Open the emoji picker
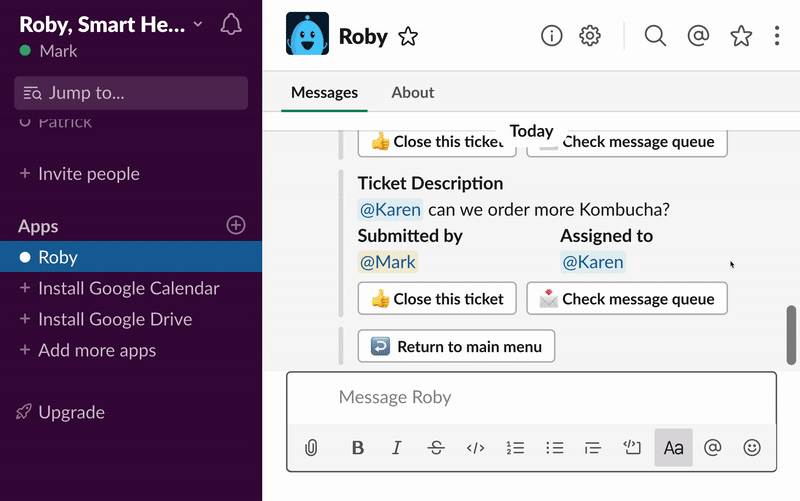 tap(752, 448)
